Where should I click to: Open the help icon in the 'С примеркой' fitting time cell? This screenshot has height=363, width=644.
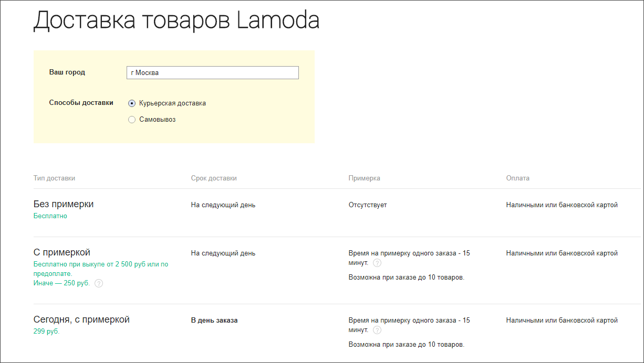click(377, 263)
